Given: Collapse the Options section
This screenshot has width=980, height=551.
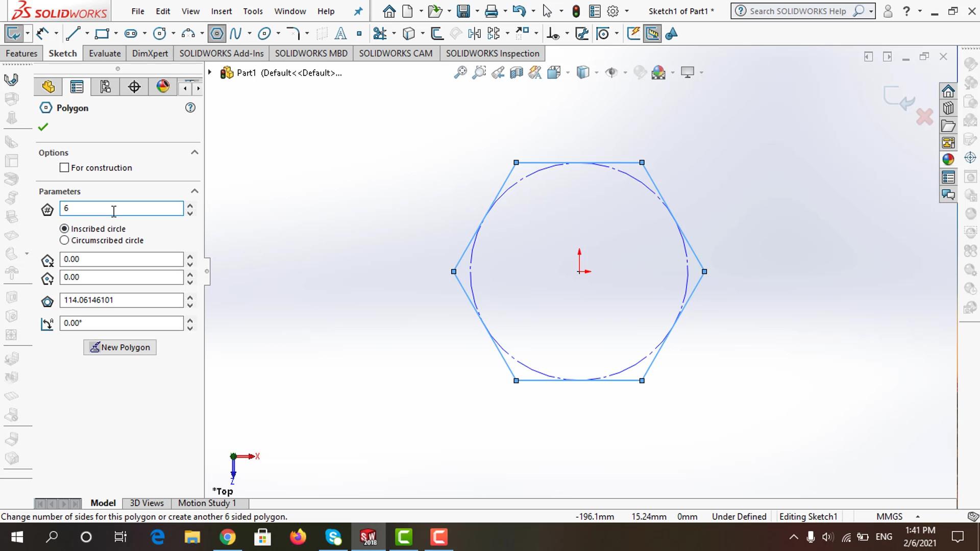Looking at the screenshot, I should click(194, 153).
